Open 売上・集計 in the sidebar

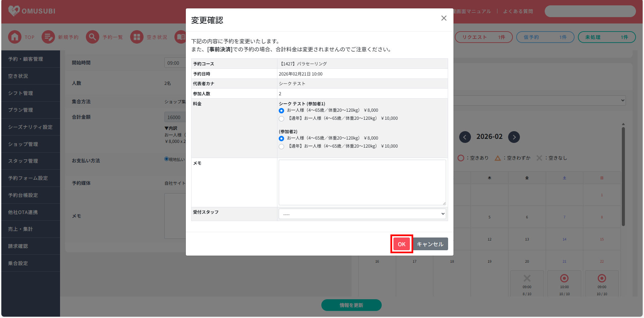(20, 229)
